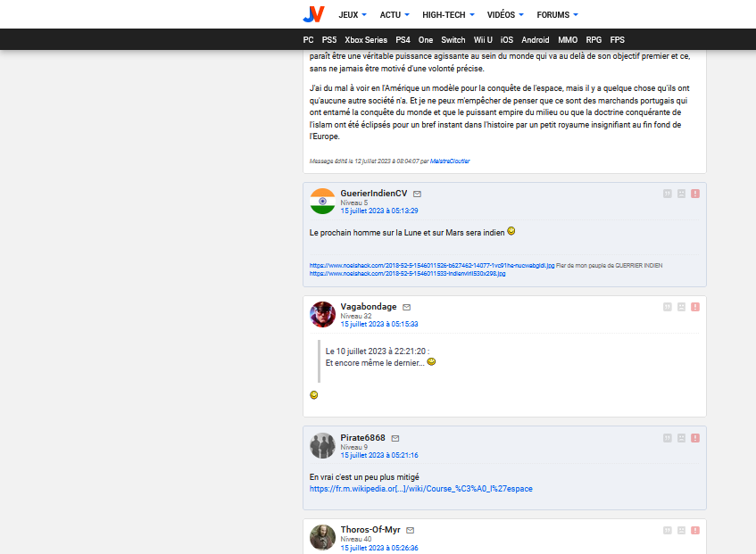This screenshot has width=756, height=554.
Task: Blacklist Thoros-Of-Myr with the face icon
Action: pos(681,531)
